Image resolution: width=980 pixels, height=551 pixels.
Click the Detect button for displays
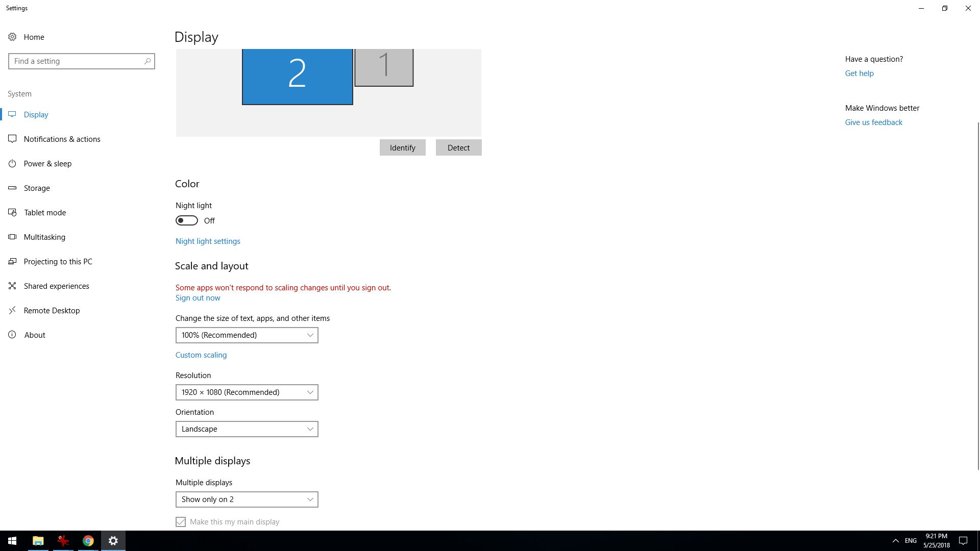(x=458, y=147)
